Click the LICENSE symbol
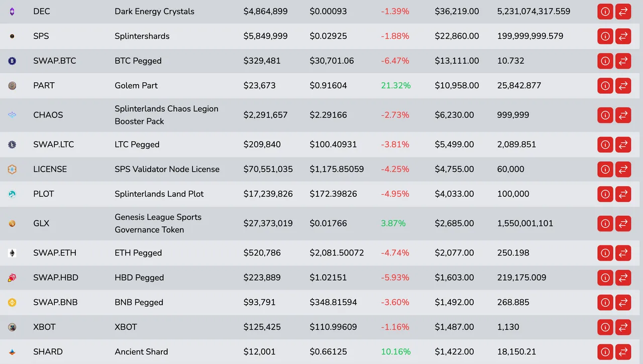This screenshot has width=643, height=364. coord(50,169)
